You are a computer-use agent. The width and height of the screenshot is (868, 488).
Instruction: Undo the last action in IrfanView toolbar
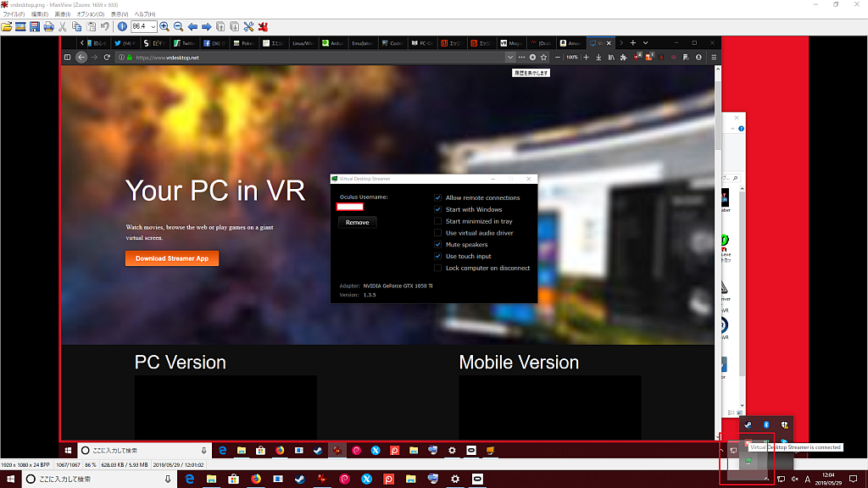coord(105,26)
